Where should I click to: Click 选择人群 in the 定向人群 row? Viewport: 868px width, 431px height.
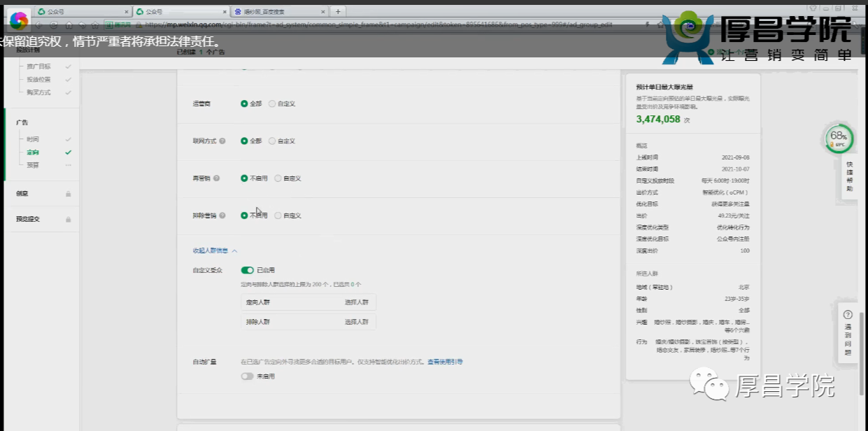click(356, 302)
